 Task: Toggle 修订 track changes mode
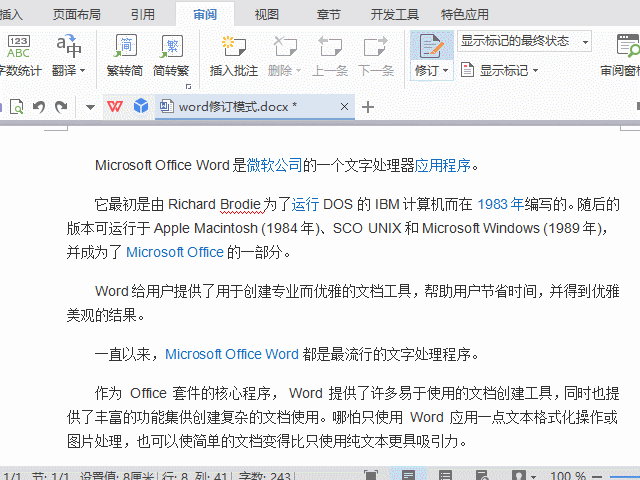(431, 46)
